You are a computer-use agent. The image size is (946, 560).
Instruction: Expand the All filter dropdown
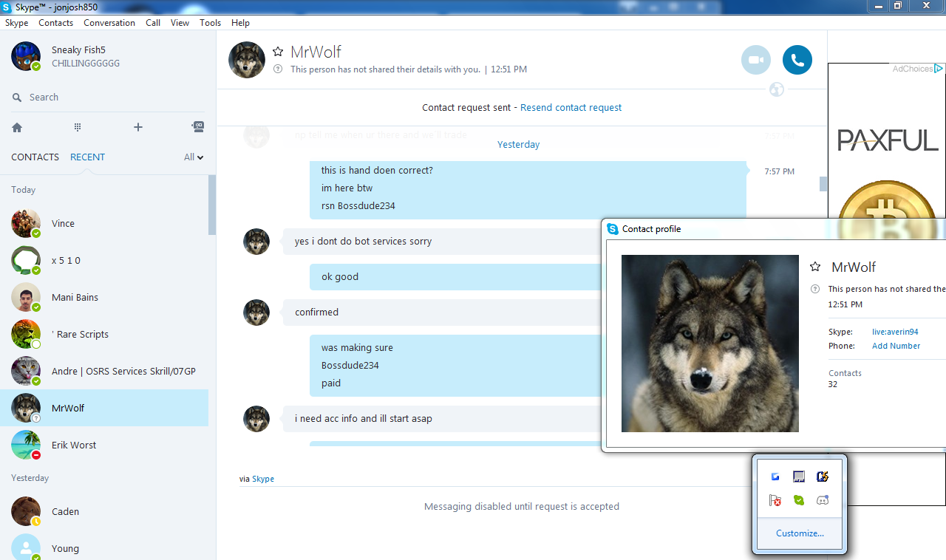click(x=194, y=157)
